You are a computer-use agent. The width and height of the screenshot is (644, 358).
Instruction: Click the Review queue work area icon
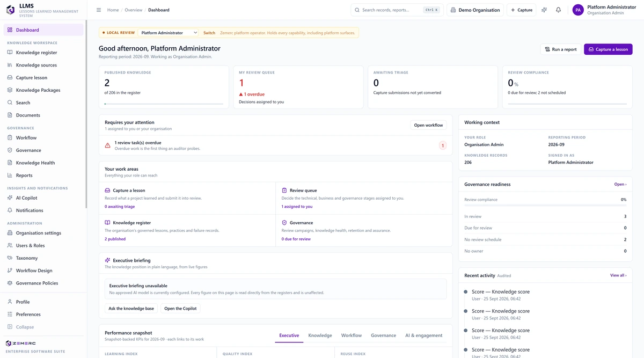pos(284,191)
